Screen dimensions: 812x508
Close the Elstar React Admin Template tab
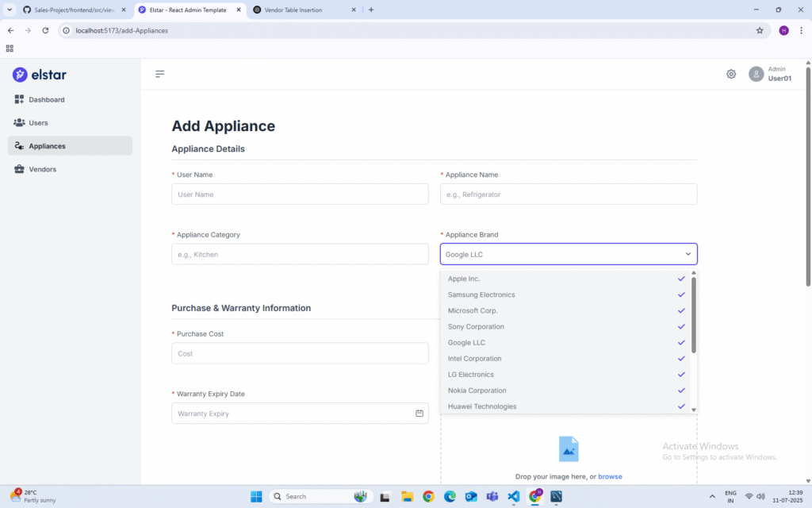pyautogui.click(x=239, y=10)
